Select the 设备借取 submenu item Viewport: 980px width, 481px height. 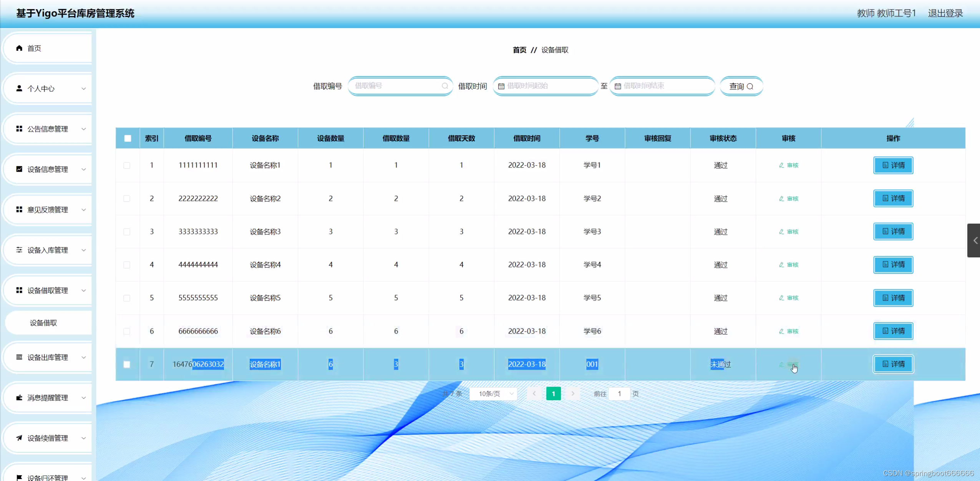tap(43, 323)
